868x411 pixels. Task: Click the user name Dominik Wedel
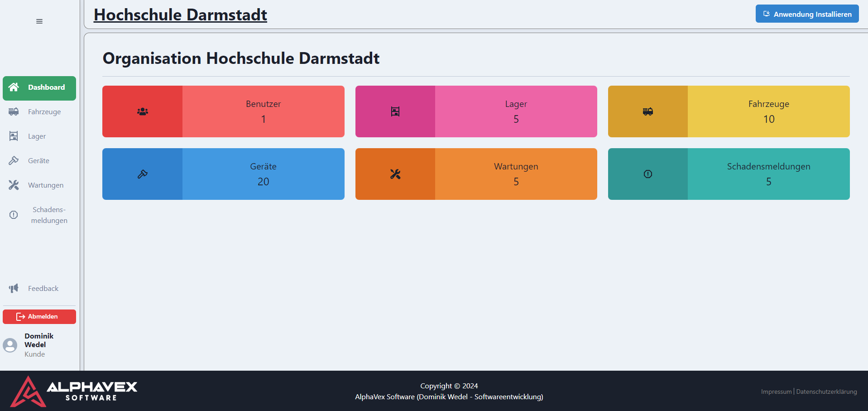(x=39, y=340)
